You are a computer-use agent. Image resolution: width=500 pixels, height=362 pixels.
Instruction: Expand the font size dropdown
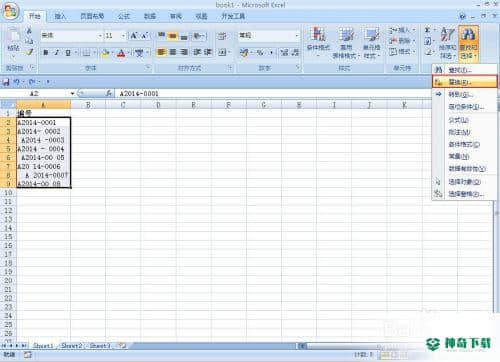pos(123,35)
